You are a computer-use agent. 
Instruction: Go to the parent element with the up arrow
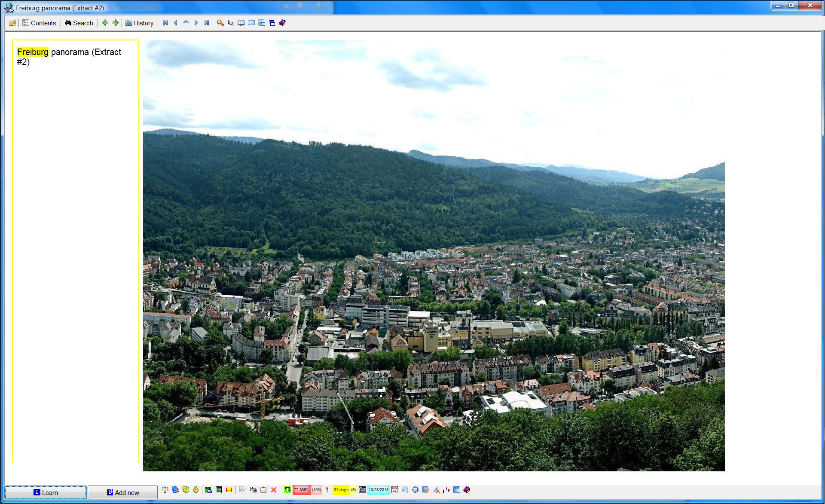point(186,23)
